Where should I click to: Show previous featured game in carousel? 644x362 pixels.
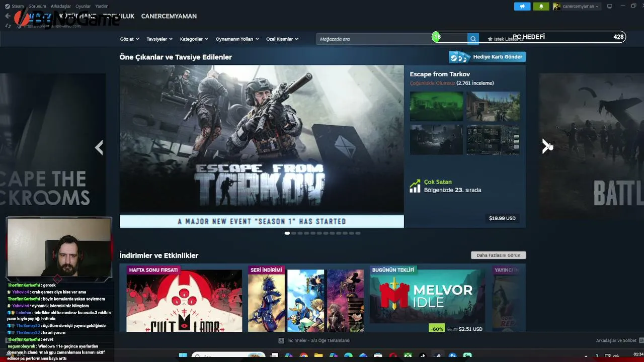pyautogui.click(x=99, y=147)
